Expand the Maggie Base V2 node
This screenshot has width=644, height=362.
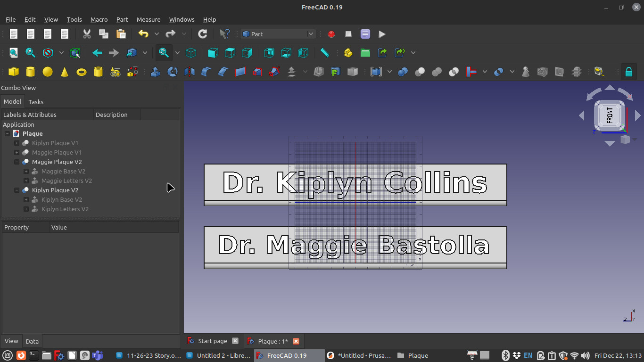pyautogui.click(x=26, y=172)
